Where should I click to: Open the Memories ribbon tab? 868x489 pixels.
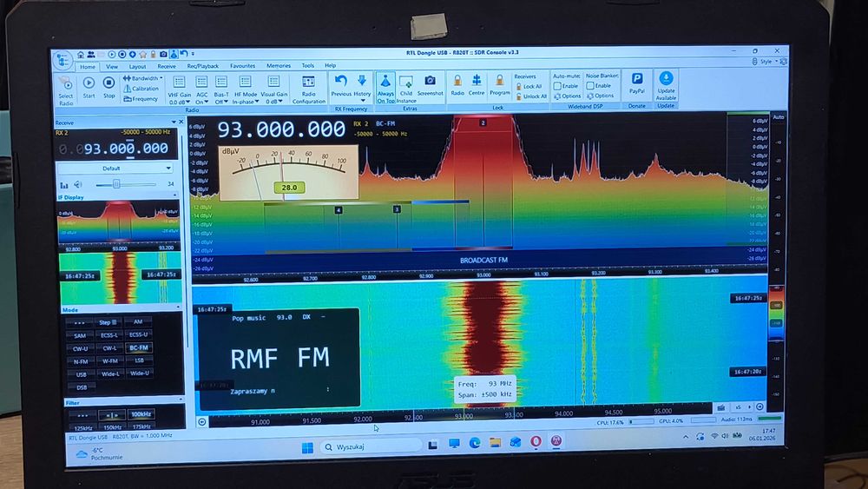click(279, 66)
